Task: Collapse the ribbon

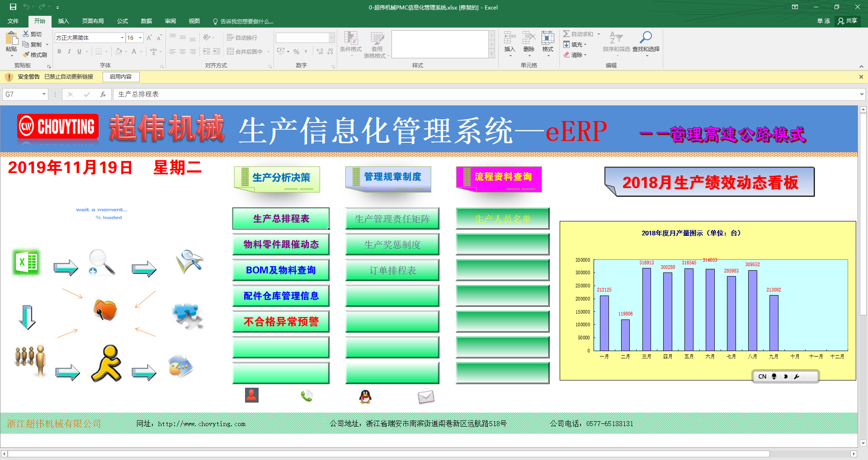Action: click(x=861, y=66)
